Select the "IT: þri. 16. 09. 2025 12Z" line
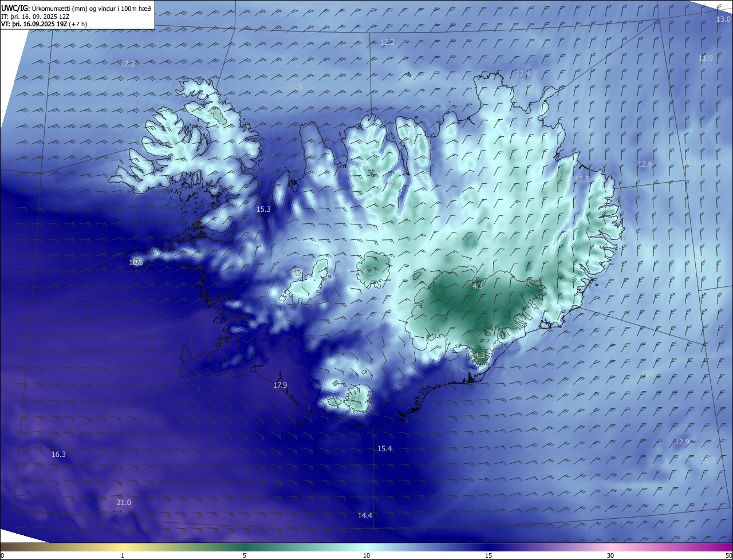 click(35, 17)
